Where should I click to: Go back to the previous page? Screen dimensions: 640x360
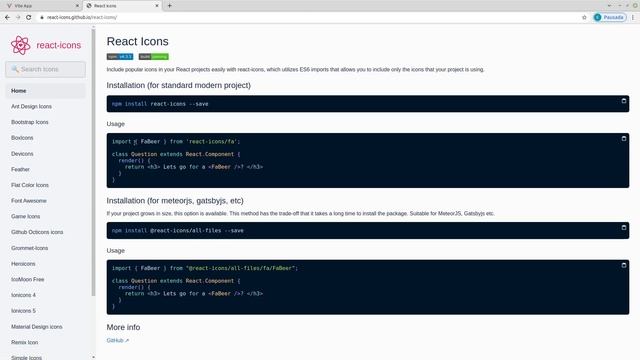(x=7, y=17)
